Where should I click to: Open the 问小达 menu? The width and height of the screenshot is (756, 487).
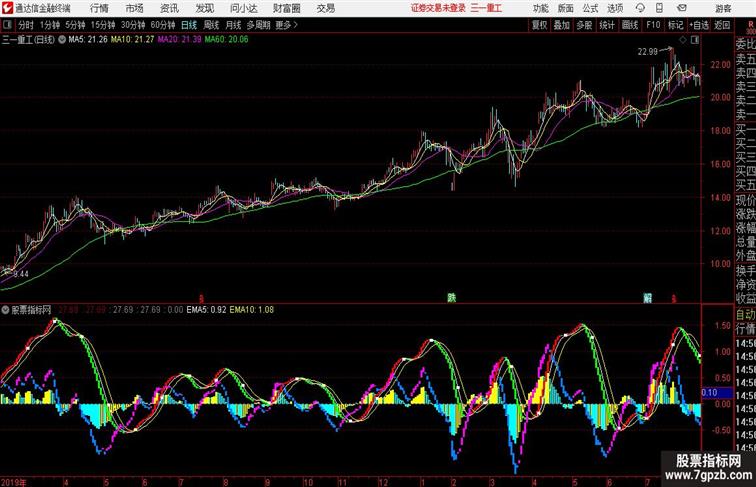[x=243, y=8]
